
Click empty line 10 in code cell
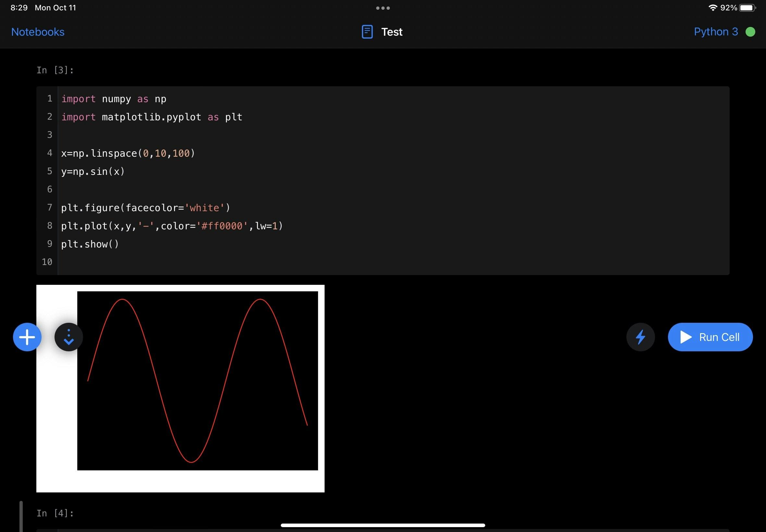click(x=200, y=262)
